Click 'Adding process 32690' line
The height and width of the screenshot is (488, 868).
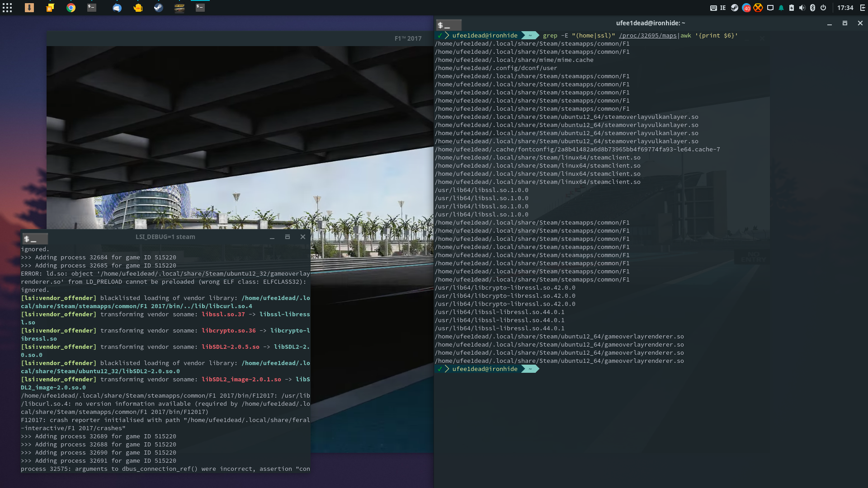click(x=99, y=453)
